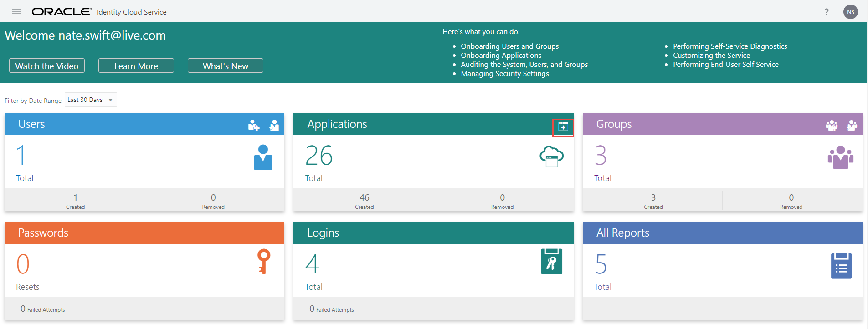Click the keyhole badge icon in Logins tile
Viewport: 868px width, 329px height.
[x=551, y=261]
